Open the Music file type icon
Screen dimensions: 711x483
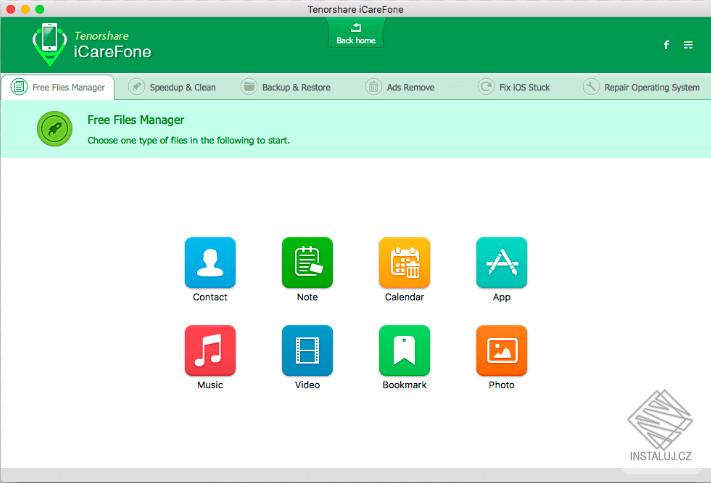pos(210,350)
